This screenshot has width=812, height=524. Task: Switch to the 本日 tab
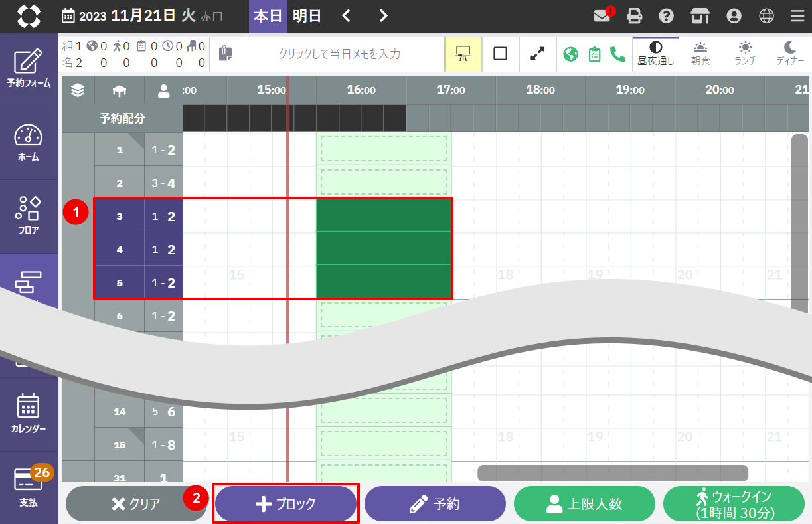(268, 16)
